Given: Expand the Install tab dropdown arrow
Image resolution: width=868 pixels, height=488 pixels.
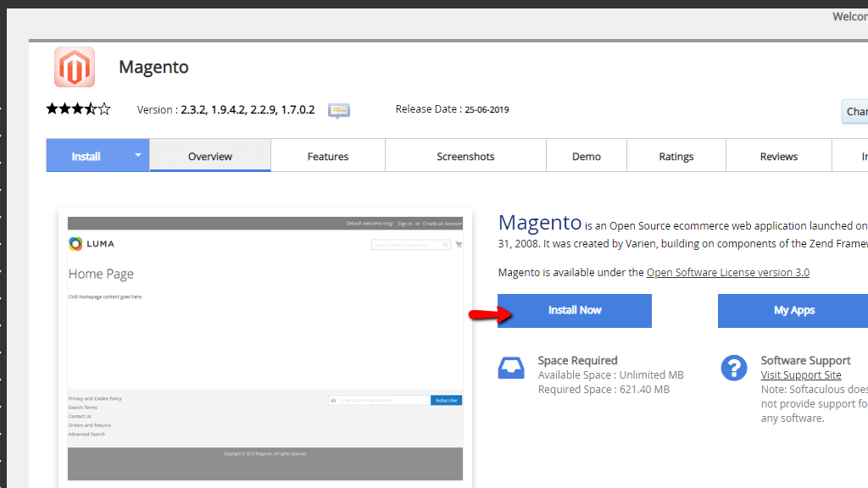Looking at the screenshot, I should (137, 156).
